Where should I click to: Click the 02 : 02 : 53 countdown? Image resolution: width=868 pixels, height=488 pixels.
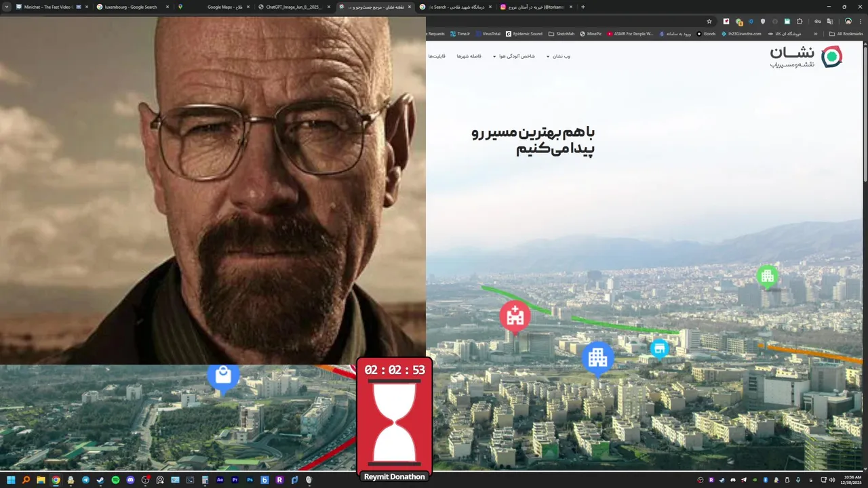pos(395,370)
